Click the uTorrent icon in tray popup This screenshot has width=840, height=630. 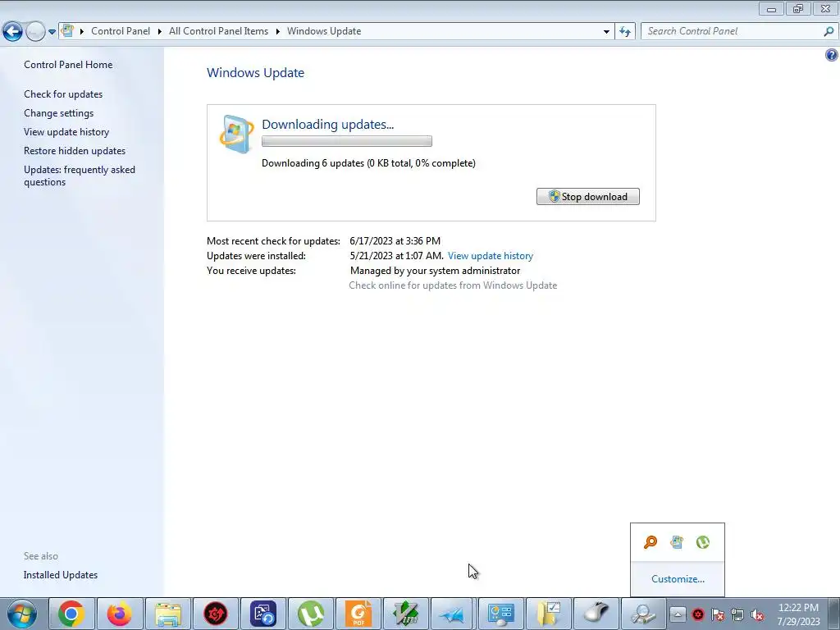click(x=703, y=542)
